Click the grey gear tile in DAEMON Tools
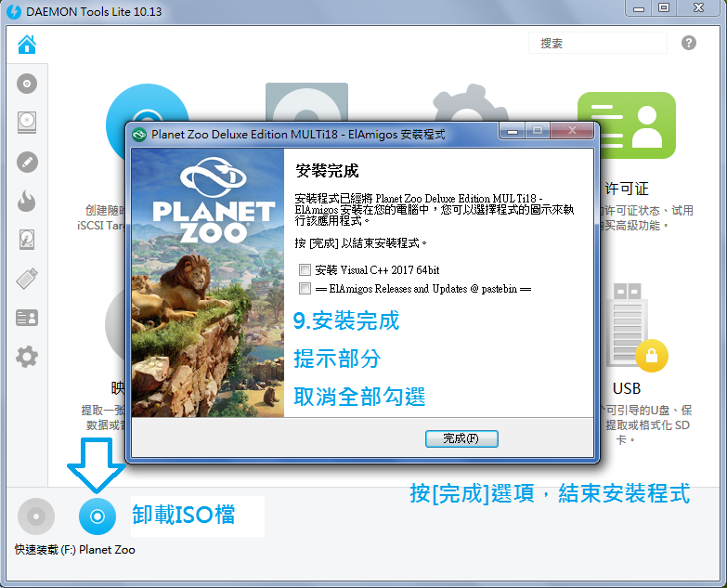This screenshot has height=588, width=727. tap(471, 103)
